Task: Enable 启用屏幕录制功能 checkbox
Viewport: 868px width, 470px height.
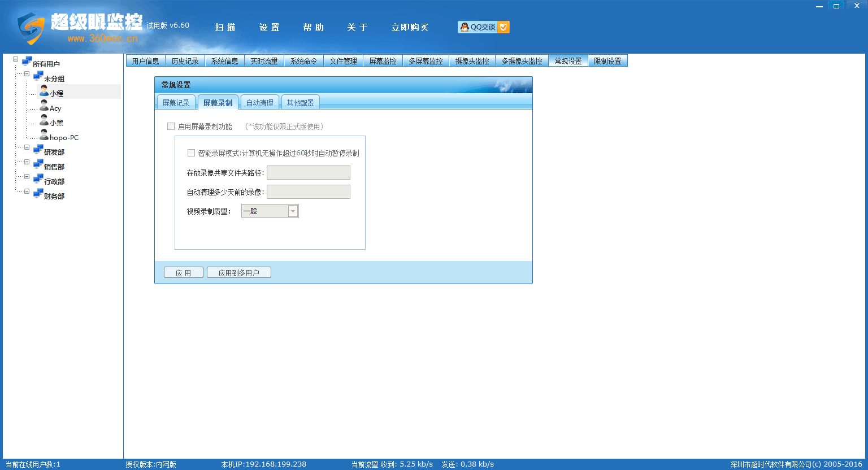Action: 171,127
